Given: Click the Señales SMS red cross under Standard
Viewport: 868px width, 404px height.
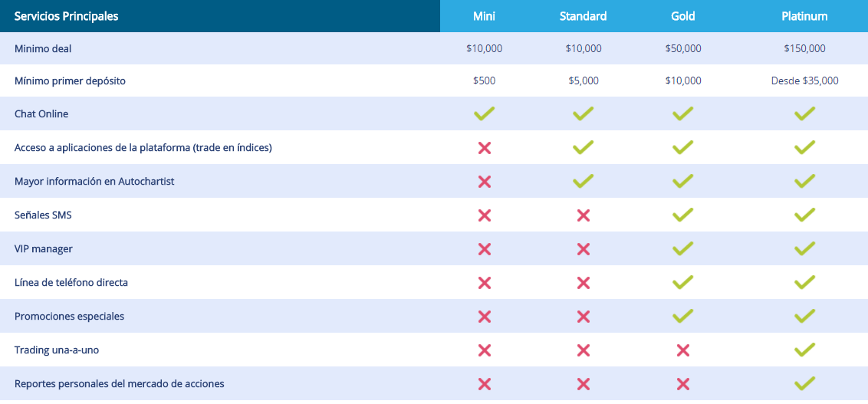Looking at the screenshot, I should pyautogui.click(x=583, y=215).
